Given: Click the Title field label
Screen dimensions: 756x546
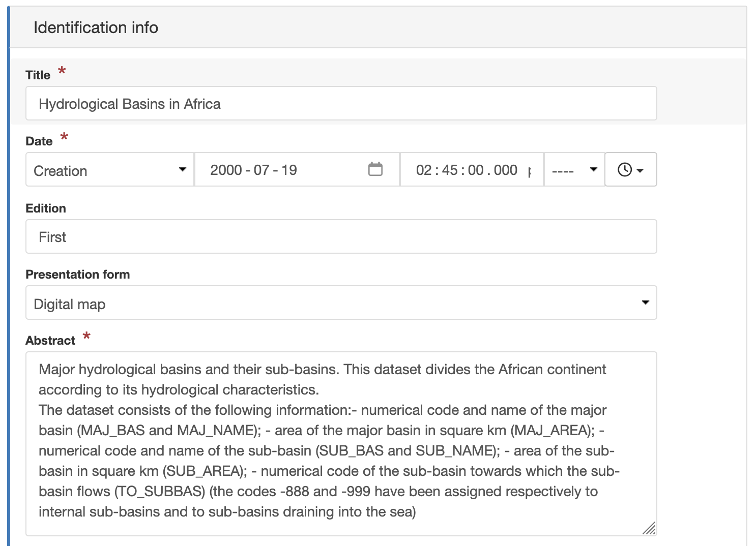Looking at the screenshot, I should click(38, 75).
